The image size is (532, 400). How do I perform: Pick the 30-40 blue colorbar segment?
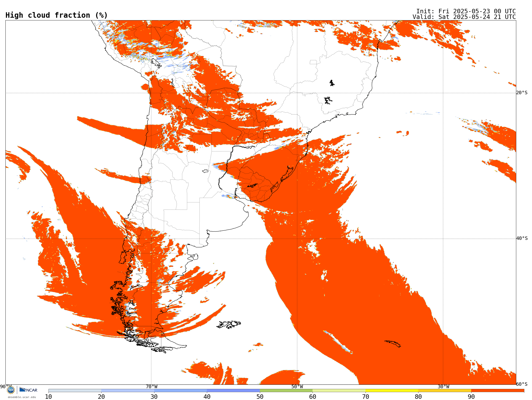pos(181,391)
